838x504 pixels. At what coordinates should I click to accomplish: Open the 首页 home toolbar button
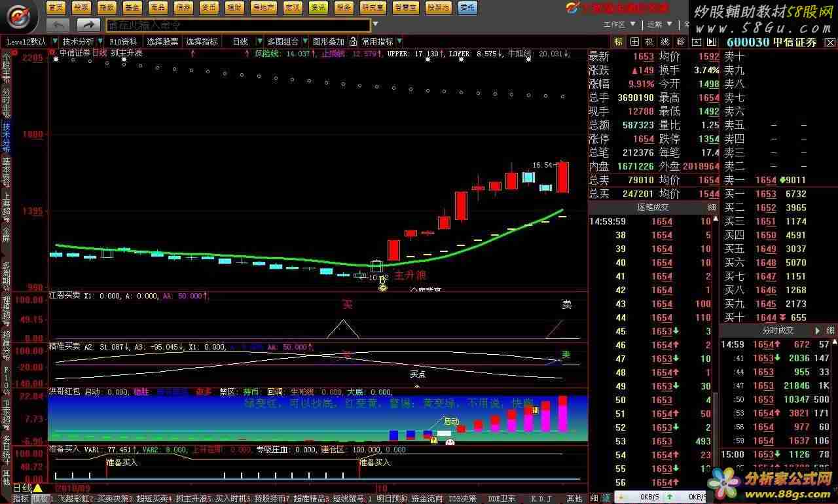(x=56, y=8)
